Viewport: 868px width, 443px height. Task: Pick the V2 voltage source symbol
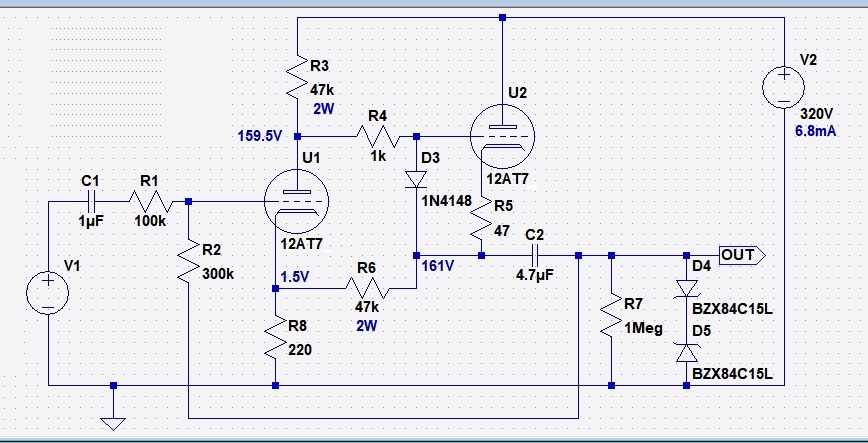click(784, 87)
